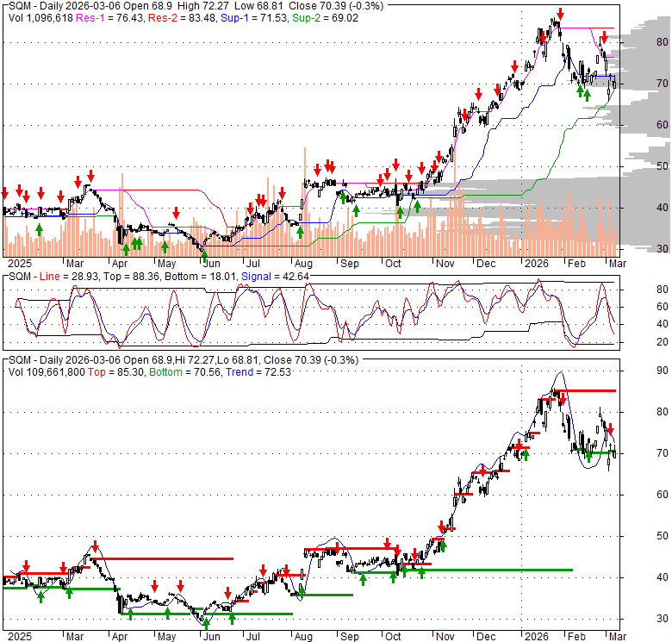Click 'Close 70.39 (-0.3%)' in upper chart header

point(336,6)
